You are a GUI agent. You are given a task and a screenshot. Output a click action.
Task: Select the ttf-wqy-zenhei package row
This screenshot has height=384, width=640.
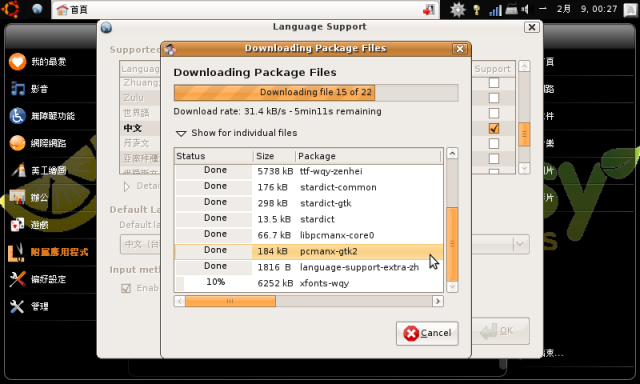pyautogui.click(x=309, y=171)
